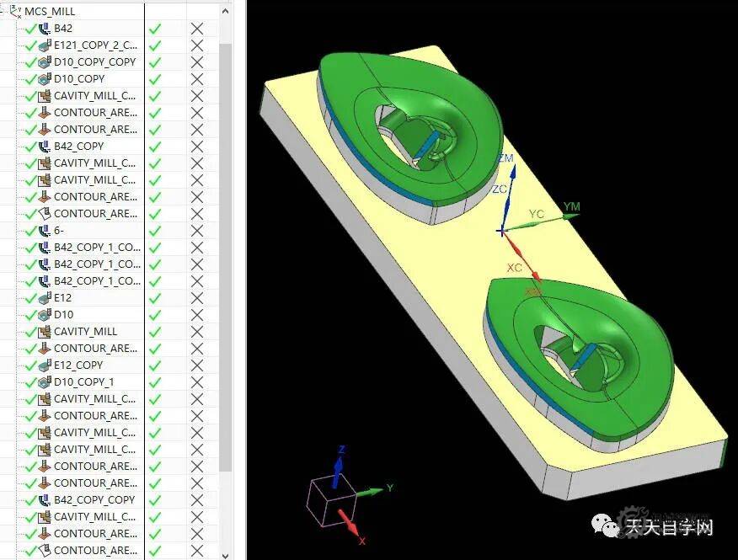Click the green status checkmark before E12_COPY
738x560 pixels.
pyautogui.click(x=30, y=365)
